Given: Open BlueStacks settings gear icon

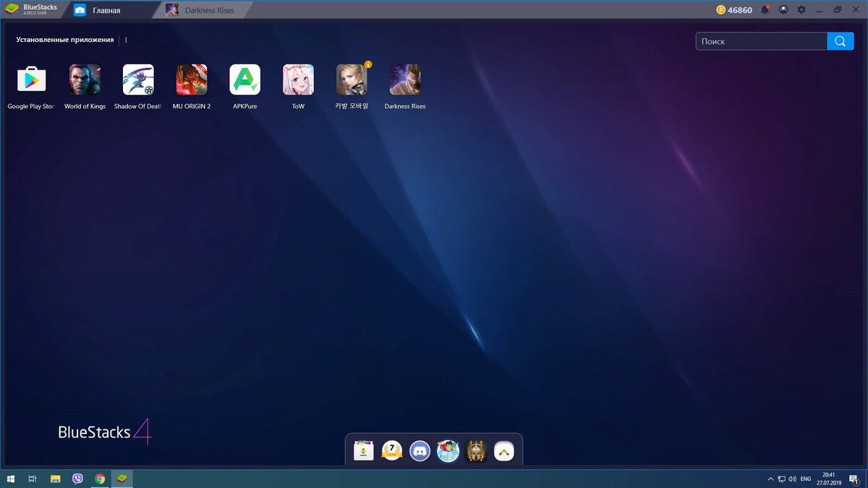Looking at the screenshot, I should 801,10.
